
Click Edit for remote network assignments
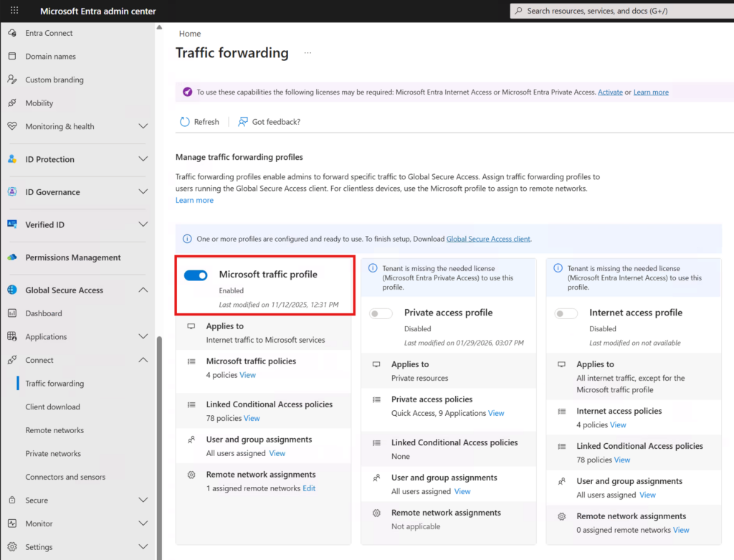click(x=309, y=488)
